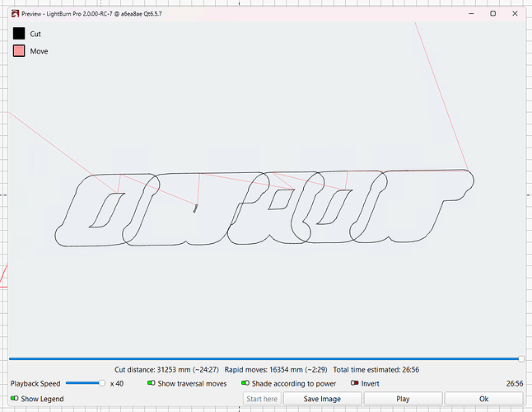Click the Move legend label

[x=39, y=51]
